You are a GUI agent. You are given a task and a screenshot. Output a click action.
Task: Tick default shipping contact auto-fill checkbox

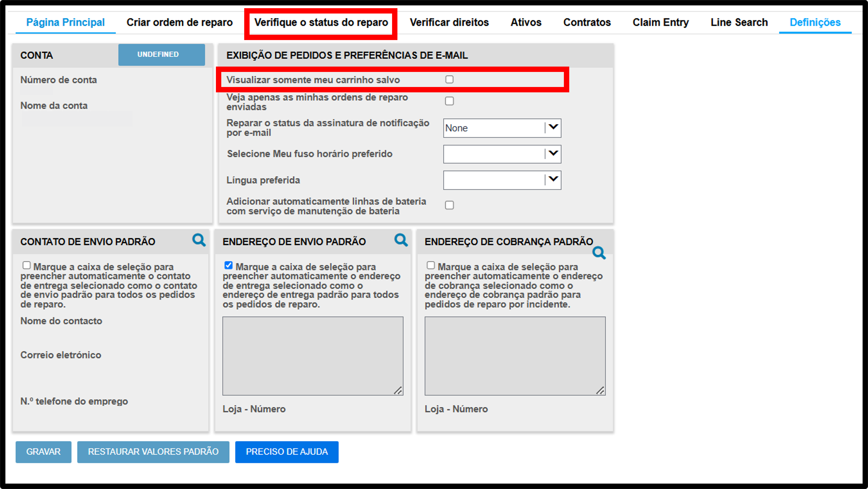[x=26, y=265]
